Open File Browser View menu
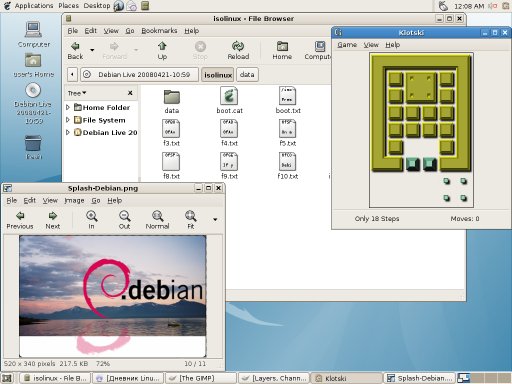Screen dimensions: 512x384 111,31
